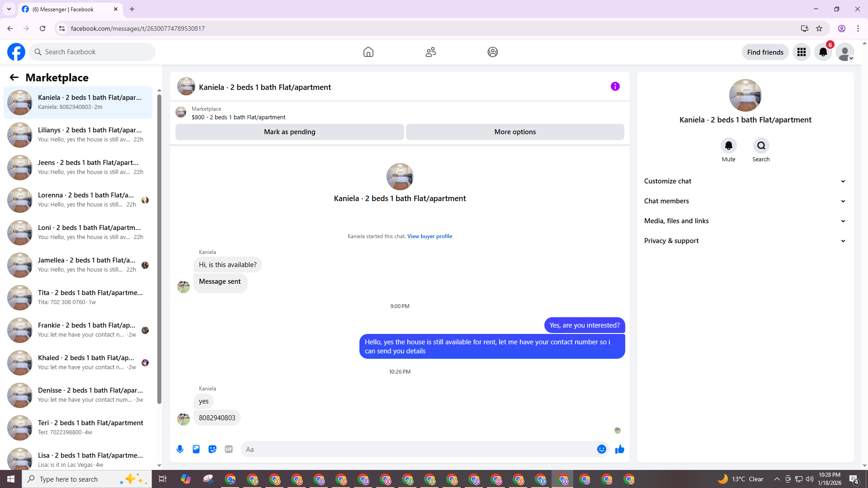Viewport: 868px width, 488px height.
Task: Open View buyer profile link
Action: [429, 236]
